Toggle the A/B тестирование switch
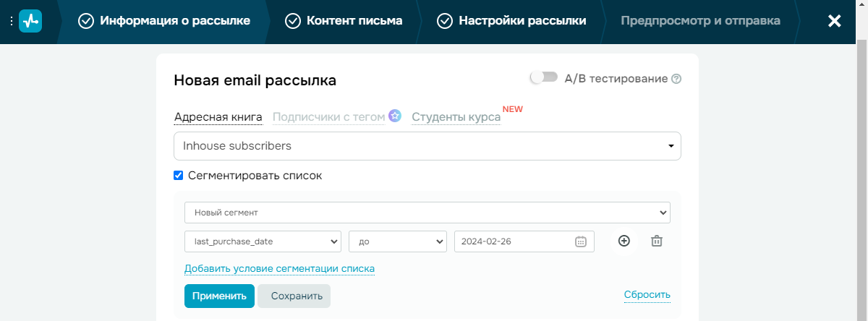The height and width of the screenshot is (321, 868). [544, 77]
